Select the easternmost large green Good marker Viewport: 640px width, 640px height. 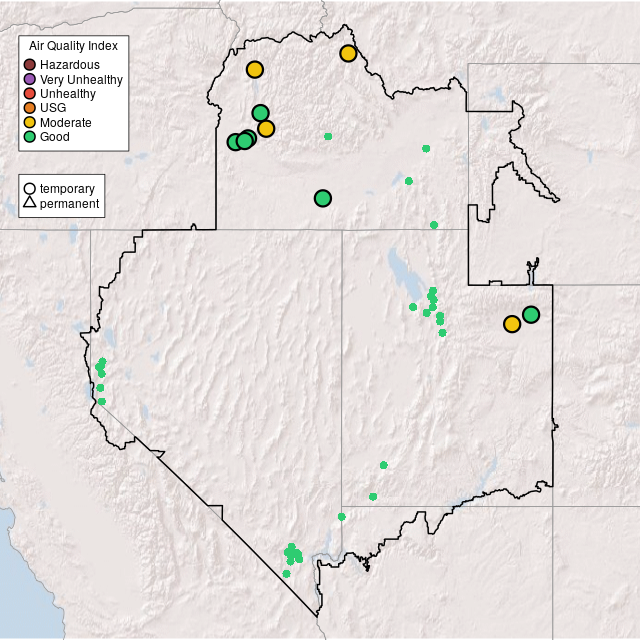pyautogui.click(x=531, y=315)
